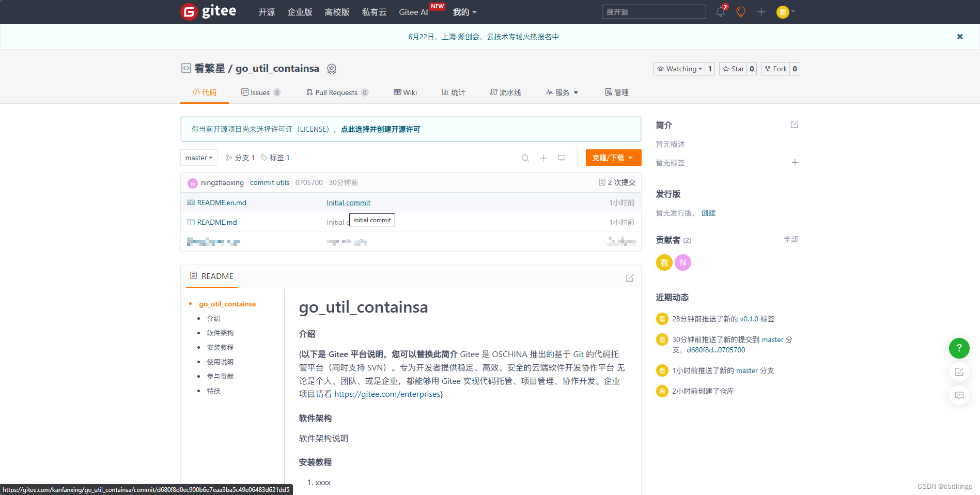This screenshot has width=980, height=495.
Task: Open the v0.1.0 tag link
Action: [749, 319]
